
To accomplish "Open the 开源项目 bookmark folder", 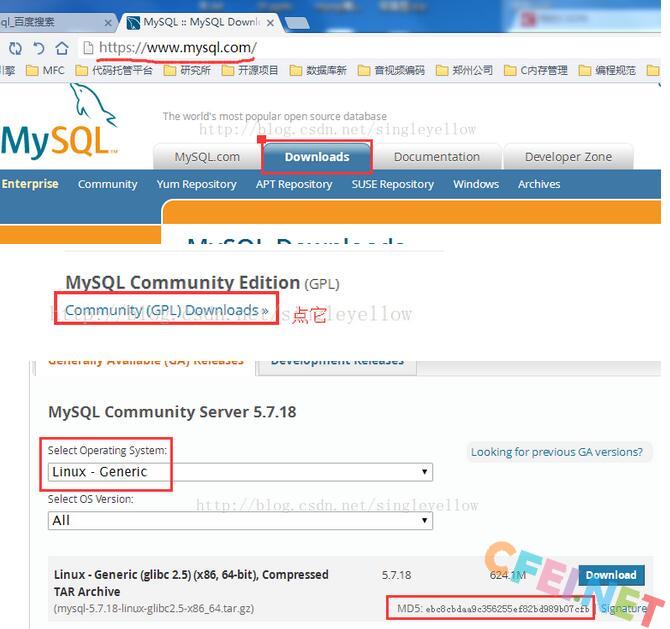I will (250, 70).
